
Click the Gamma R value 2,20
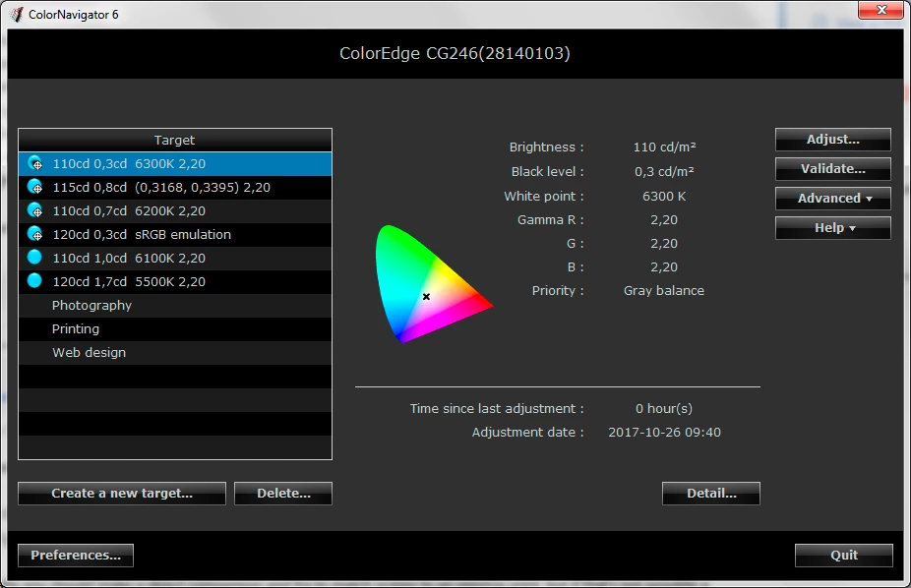coord(664,220)
